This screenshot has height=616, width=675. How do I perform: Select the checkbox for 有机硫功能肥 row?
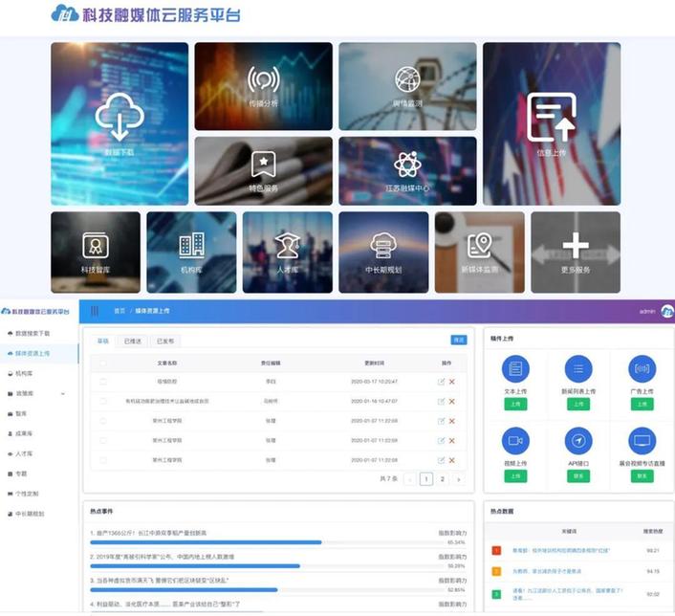point(103,401)
